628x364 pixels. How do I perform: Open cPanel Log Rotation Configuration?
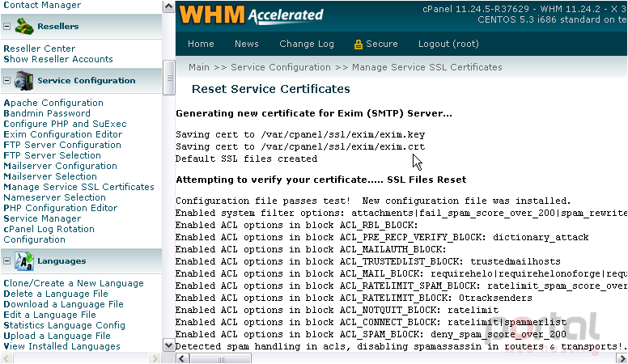tap(49, 235)
